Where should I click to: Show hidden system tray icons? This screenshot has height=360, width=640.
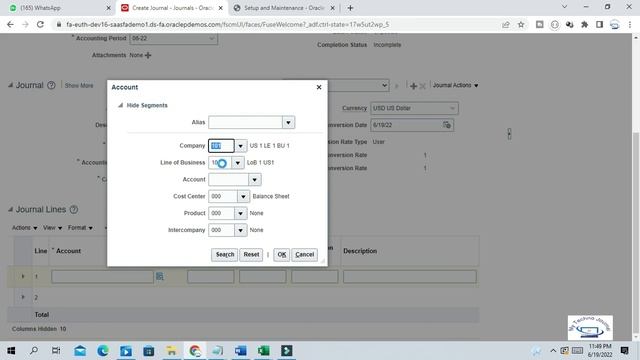tap(553, 351)
